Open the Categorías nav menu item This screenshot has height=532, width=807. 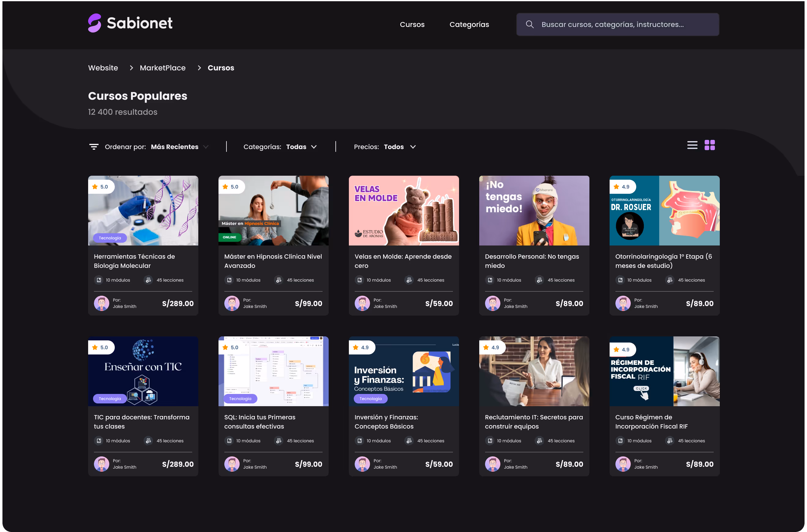469,24
